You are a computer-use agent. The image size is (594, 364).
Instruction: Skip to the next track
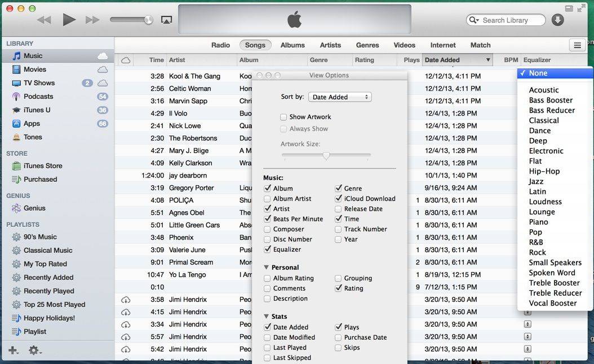click(92, 20)
